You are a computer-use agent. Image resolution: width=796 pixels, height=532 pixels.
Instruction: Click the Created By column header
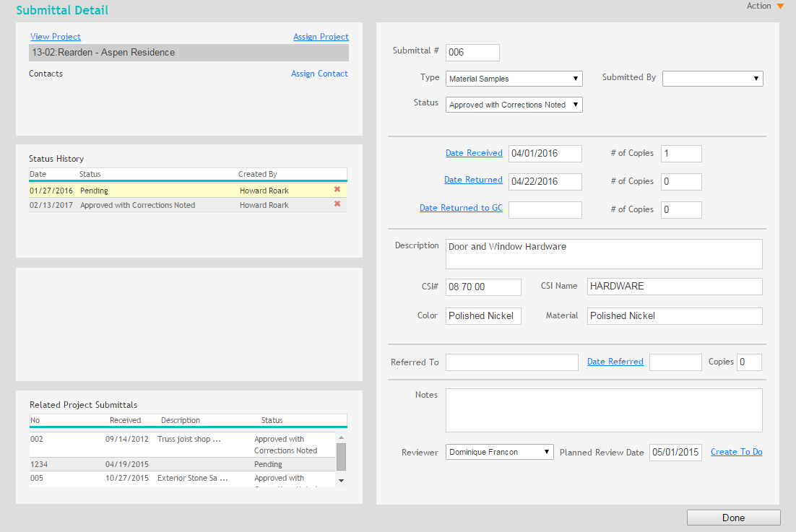pos(257,174)
